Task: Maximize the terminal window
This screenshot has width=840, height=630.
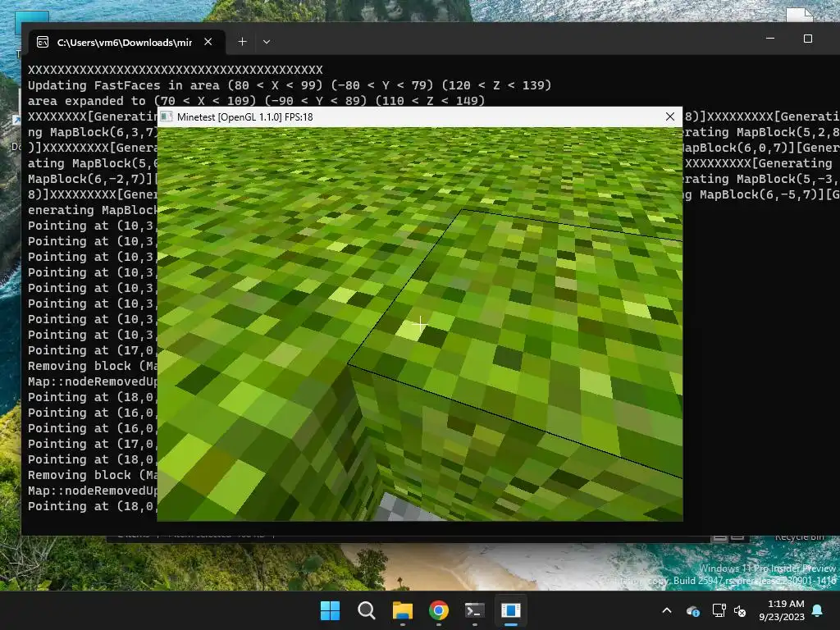Action: 808,39
